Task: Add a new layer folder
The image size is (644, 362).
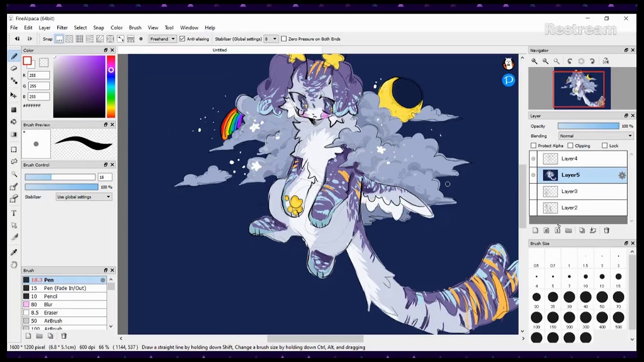Action: [x=569, y=230]
